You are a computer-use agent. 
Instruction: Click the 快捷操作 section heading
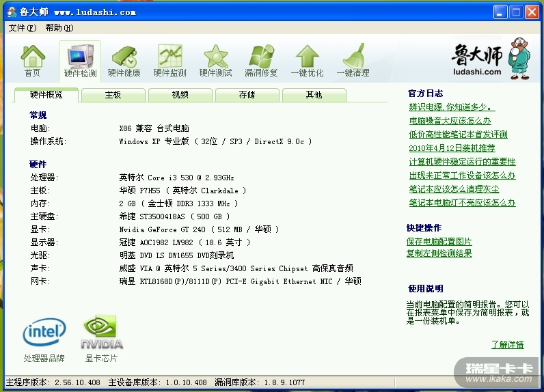[424, 227]
